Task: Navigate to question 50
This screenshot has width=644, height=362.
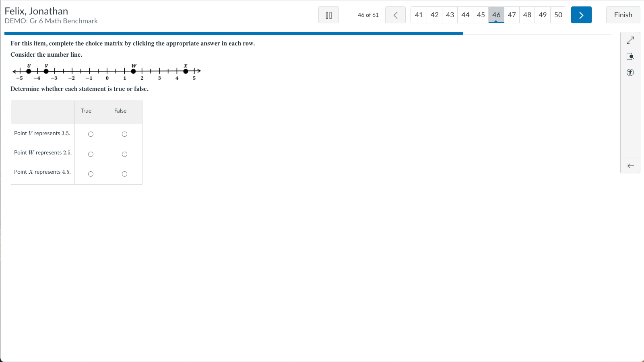Action: click(558, 15)
